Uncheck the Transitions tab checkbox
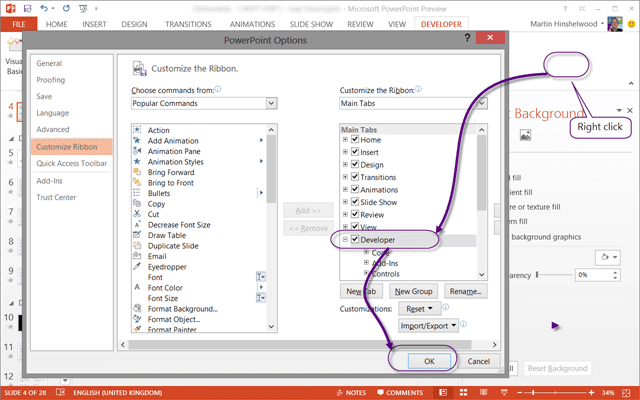 (x=355, y=177)
